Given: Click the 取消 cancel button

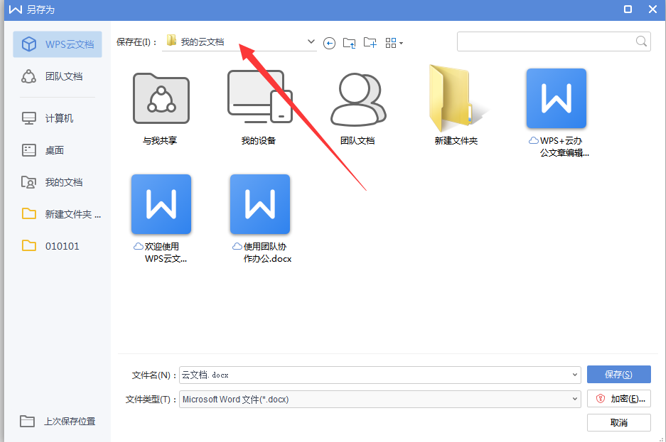Looking at the screenshot, I should [619, 423].
